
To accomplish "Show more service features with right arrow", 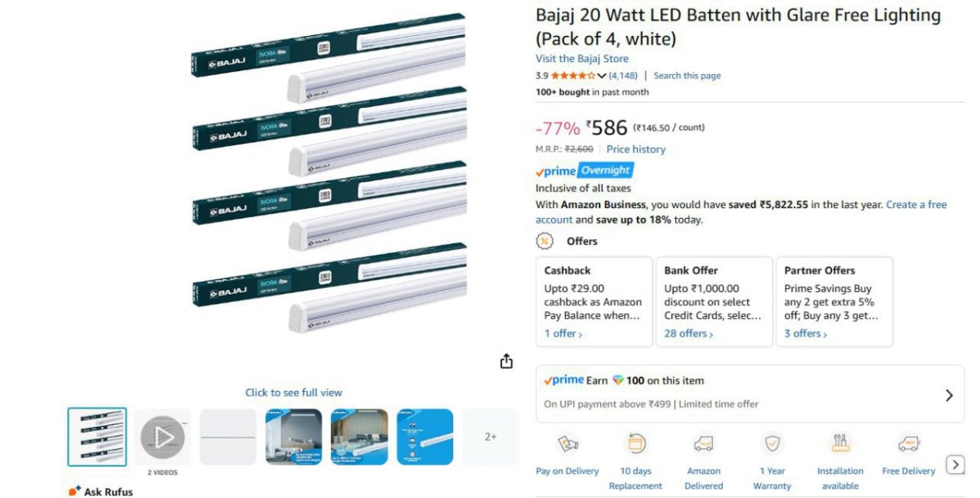I will [955, 465].
